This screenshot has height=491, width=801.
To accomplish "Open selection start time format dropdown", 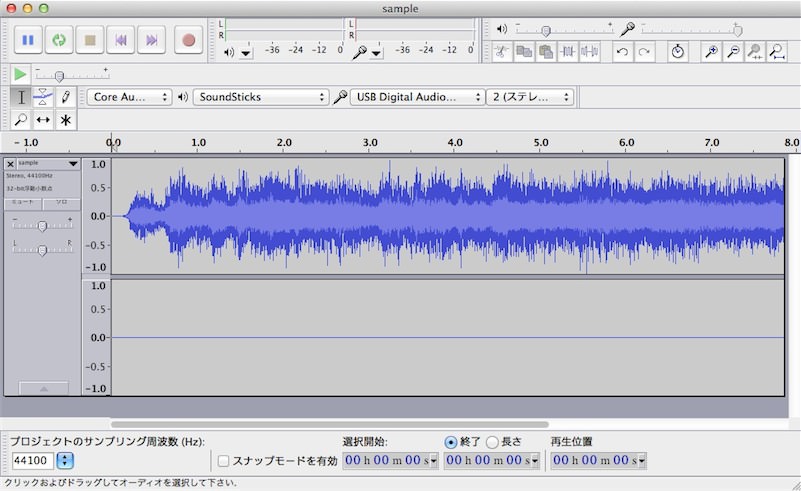I will pyautogui.click(x=434, y=461).
